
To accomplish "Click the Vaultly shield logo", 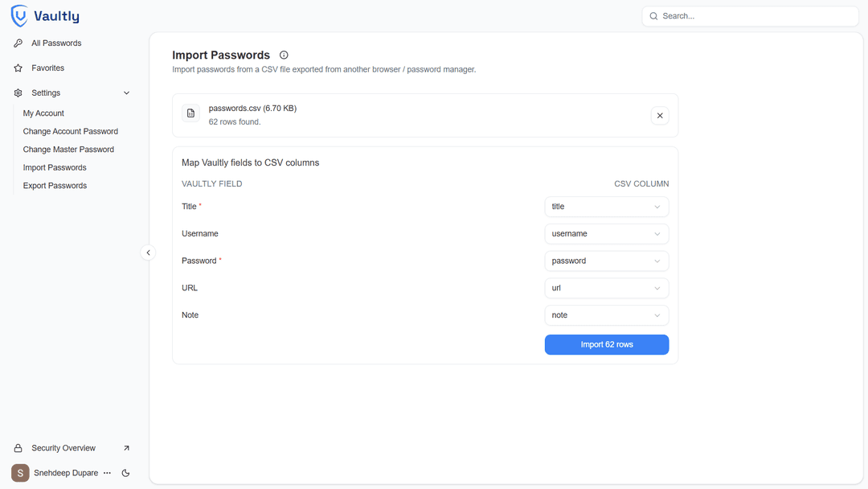I will click(x=19, y=16).
